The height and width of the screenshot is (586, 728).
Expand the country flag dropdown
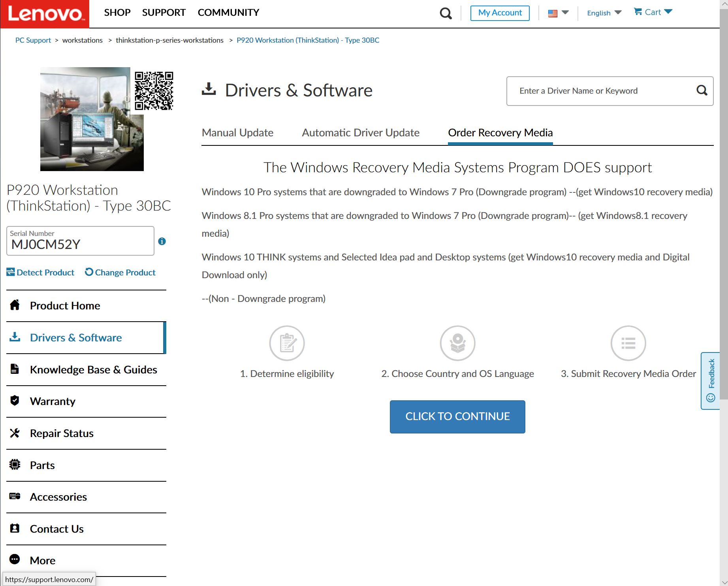coord(558,13)
